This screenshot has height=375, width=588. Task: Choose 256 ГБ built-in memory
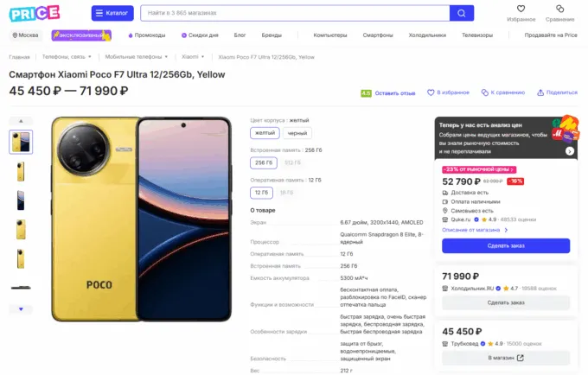pos(263,162)
